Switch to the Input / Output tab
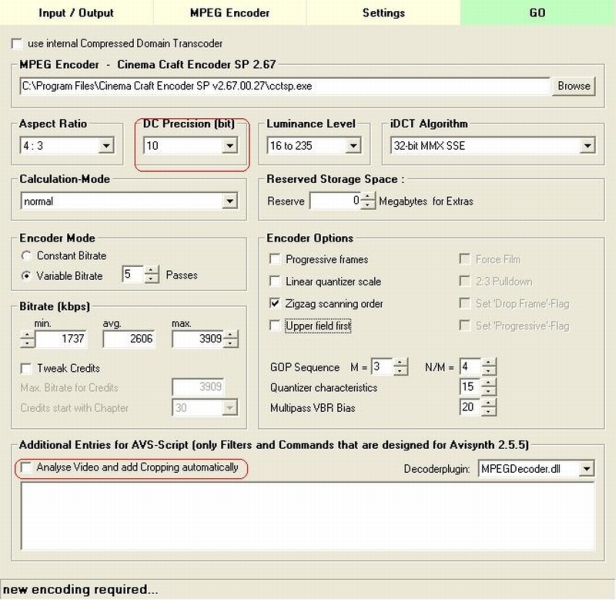The height and width of the screenshot is (600, 616). [x=76, y=13]
